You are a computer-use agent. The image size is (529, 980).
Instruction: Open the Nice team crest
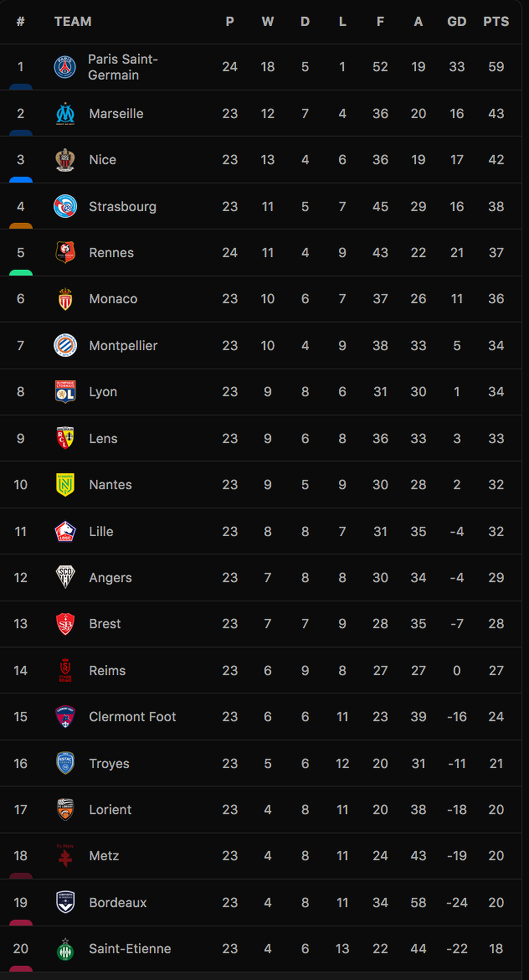tap(65, 160)
